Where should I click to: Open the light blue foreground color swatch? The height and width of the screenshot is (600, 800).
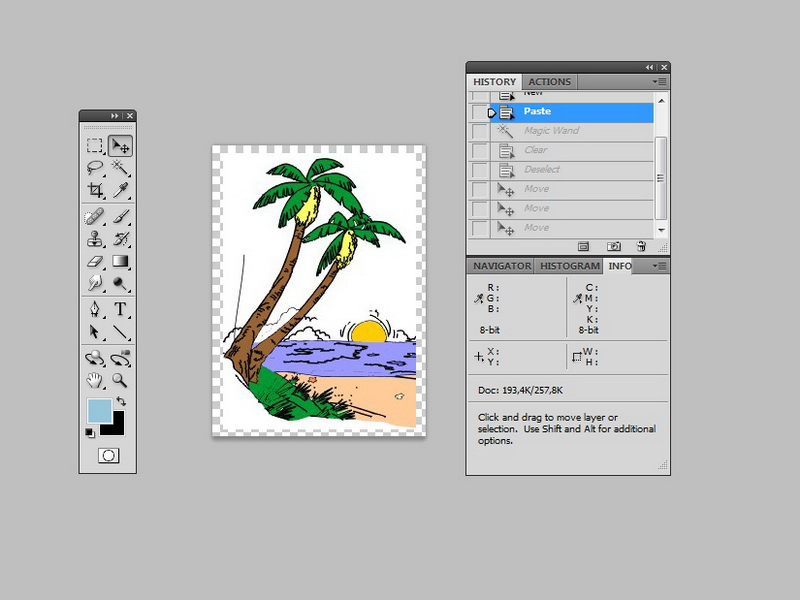point(98,409)
